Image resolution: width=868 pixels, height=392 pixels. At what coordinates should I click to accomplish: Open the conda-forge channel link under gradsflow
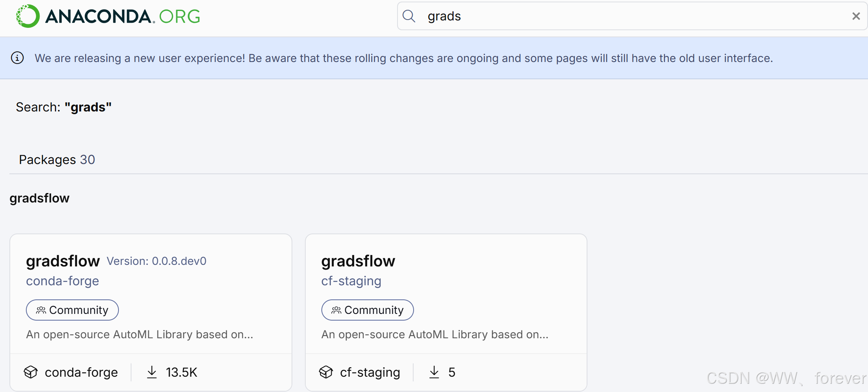tap(62, 281)
